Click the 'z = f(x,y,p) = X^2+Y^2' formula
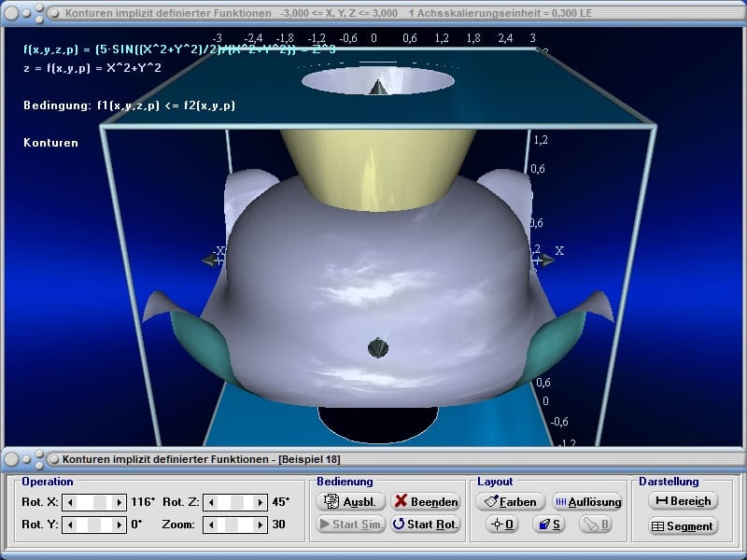The image size is (747, 560). pyautogui.click(x=92, y=68)
